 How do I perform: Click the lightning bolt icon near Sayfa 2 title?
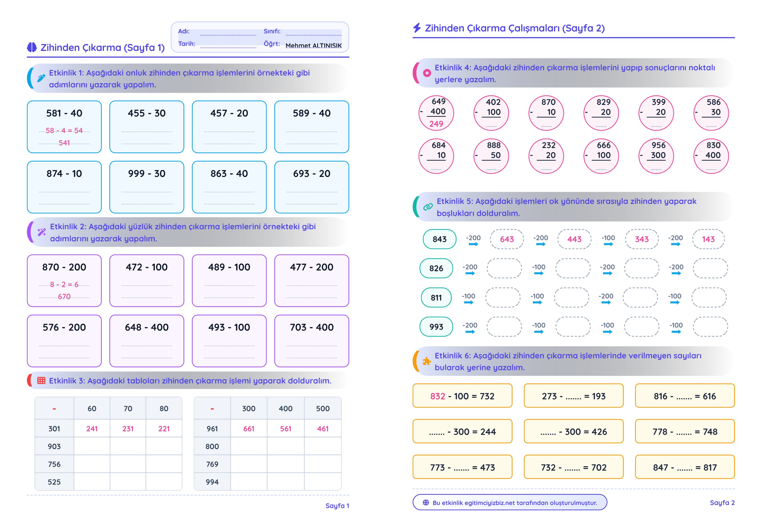coord(417,28)
